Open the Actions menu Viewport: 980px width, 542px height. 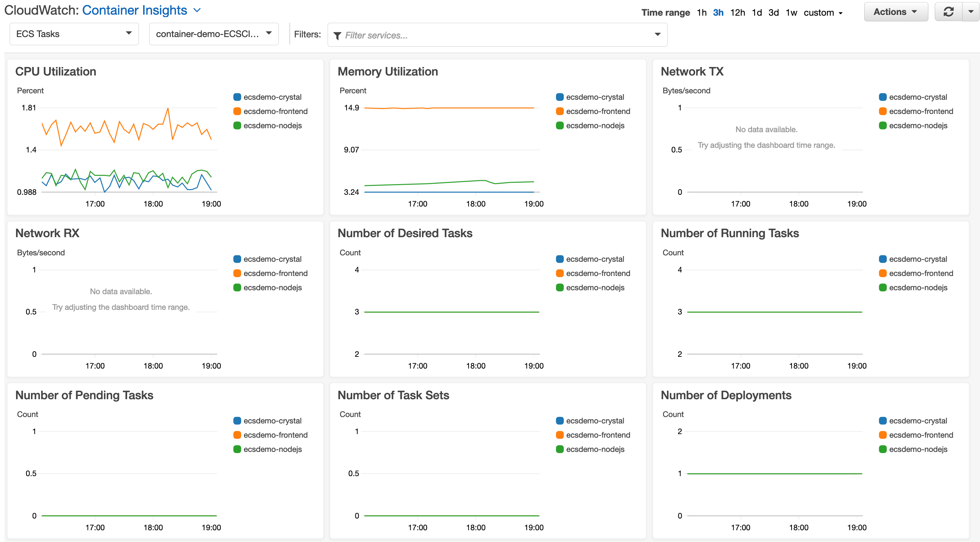[896, 12]
